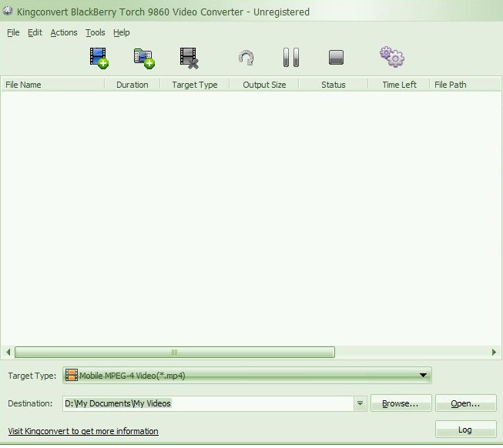Sort by the Duration column header
This screenshot has width=503, height=448.
click(x=132, y=85)
